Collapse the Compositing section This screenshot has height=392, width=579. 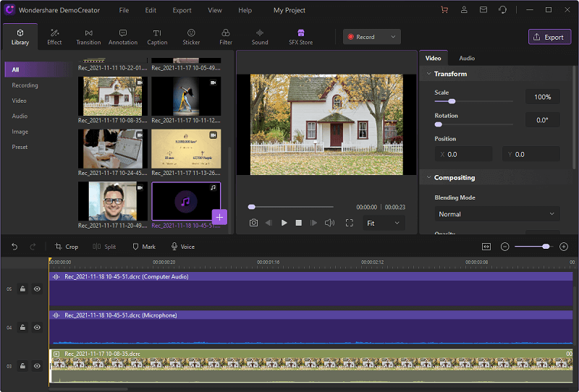(428, 177)
